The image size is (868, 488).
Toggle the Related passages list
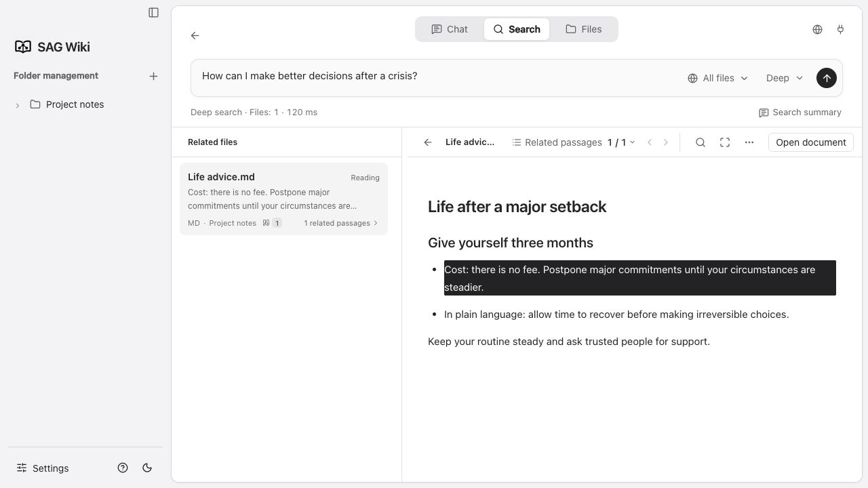[x=557, y=142]
